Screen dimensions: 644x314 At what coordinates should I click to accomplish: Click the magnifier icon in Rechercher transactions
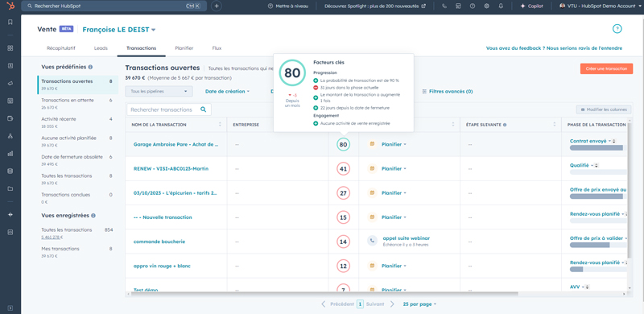coord(204,109)
